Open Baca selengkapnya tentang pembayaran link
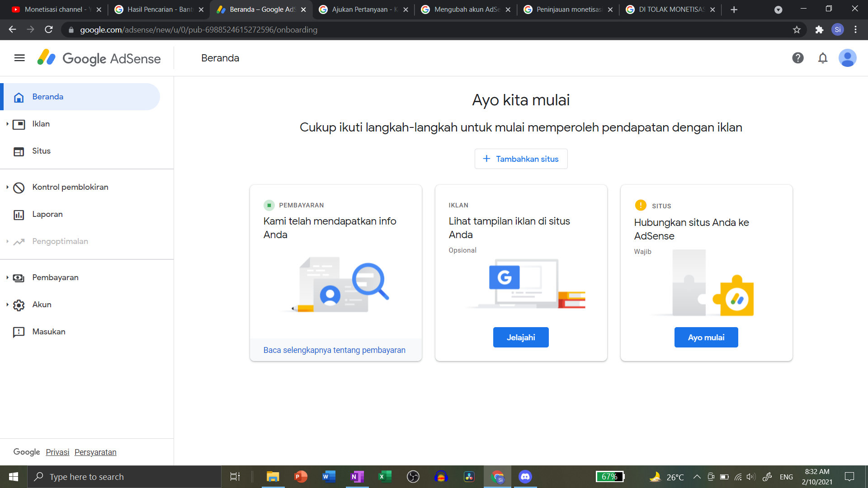Screen dimensions: 868x488 [334, 350]
